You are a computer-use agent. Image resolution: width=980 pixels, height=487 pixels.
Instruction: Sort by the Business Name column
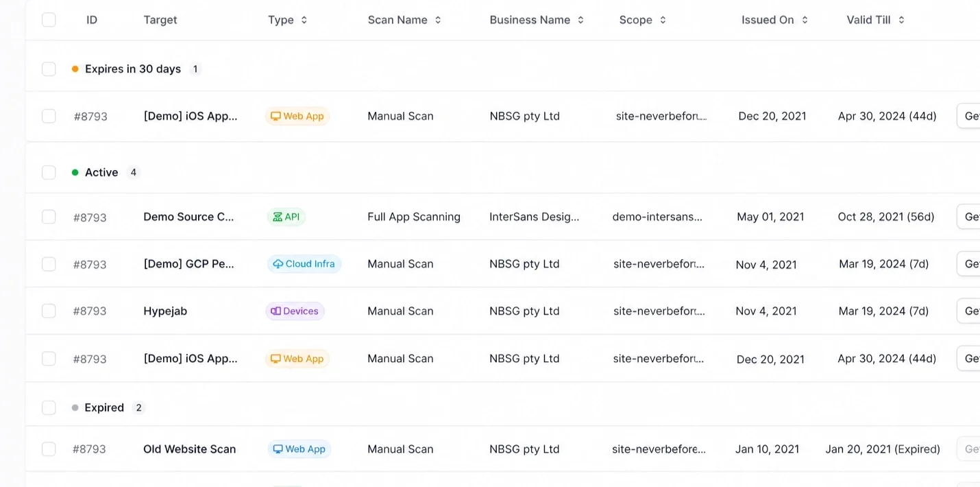click(537, 20)
